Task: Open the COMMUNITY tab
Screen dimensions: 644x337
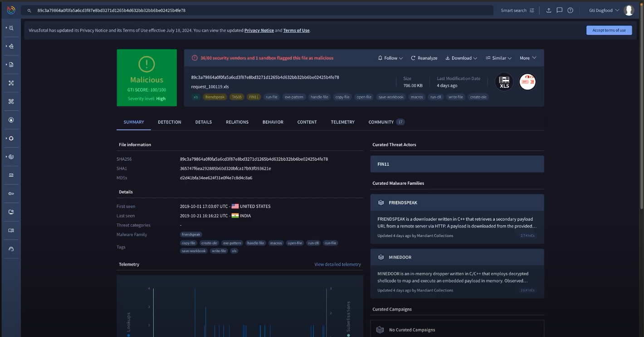Action: click(381, 122)
